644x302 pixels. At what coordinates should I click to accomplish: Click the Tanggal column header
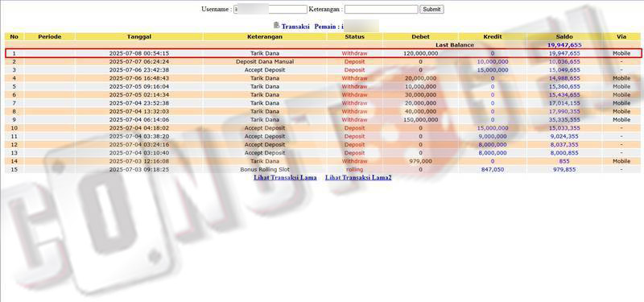click(x=139, y=36)
